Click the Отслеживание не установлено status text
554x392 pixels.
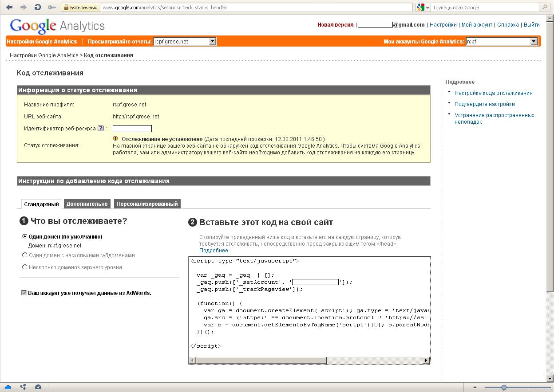162,139
